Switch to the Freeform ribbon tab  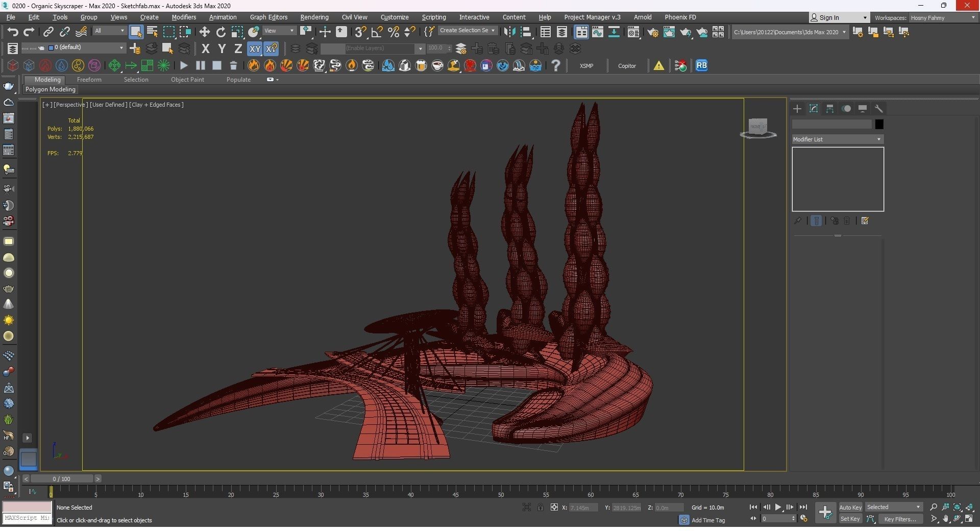[x=89, y=80]
